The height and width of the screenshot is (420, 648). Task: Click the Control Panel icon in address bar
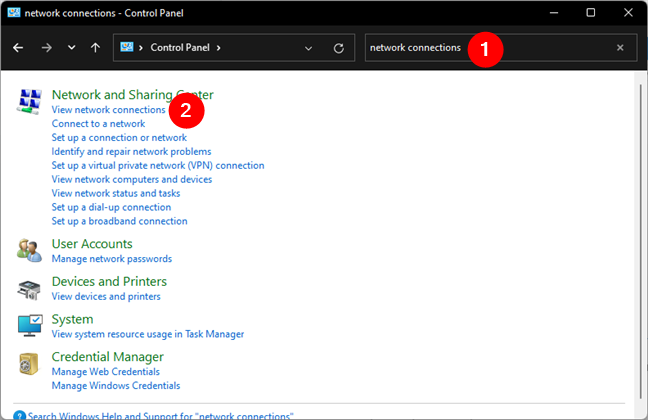click(127, 47)
